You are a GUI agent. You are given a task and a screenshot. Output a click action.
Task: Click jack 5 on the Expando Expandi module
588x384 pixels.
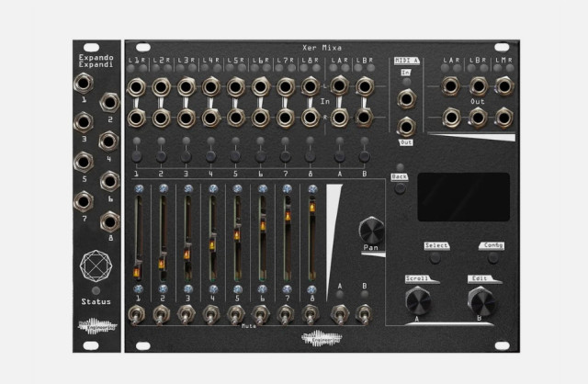[84, 162]
